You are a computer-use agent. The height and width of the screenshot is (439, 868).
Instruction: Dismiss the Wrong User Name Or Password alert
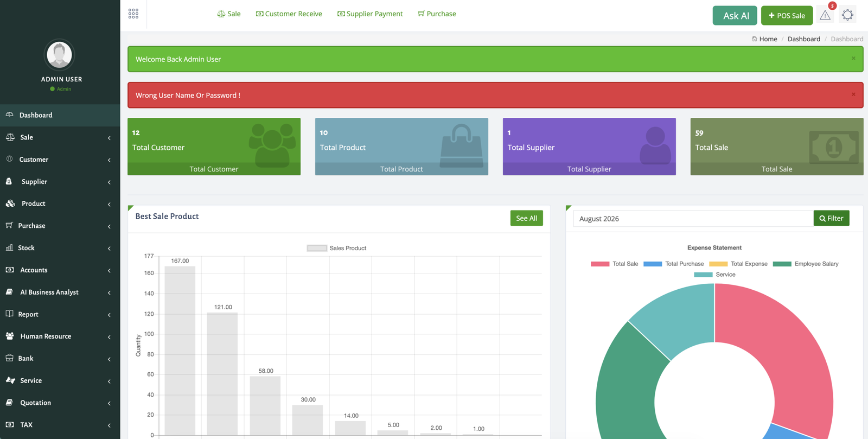(853, 94)
